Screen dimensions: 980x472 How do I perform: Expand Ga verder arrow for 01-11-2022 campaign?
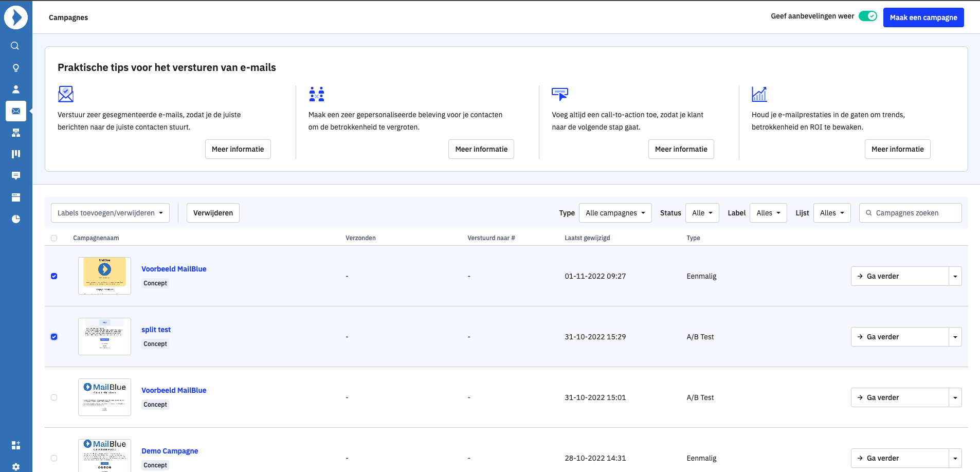click(955, 276)
